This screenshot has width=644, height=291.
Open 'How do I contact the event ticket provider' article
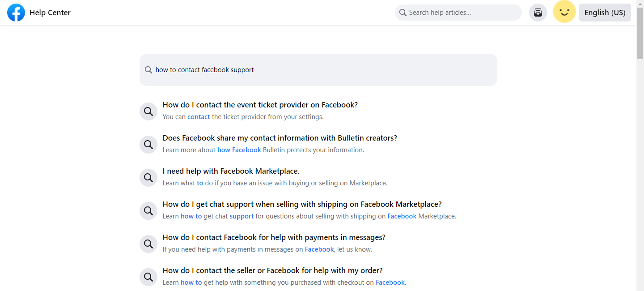click(260, 105)
